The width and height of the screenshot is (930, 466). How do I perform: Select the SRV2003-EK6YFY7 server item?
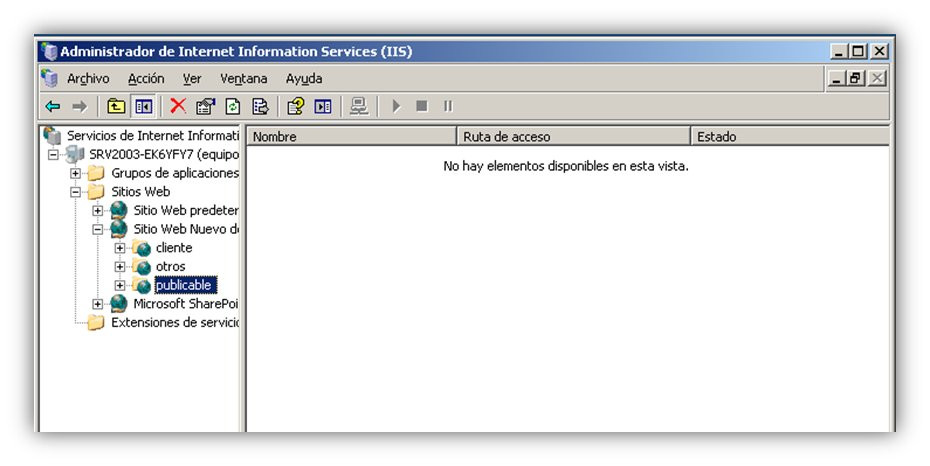164,155
